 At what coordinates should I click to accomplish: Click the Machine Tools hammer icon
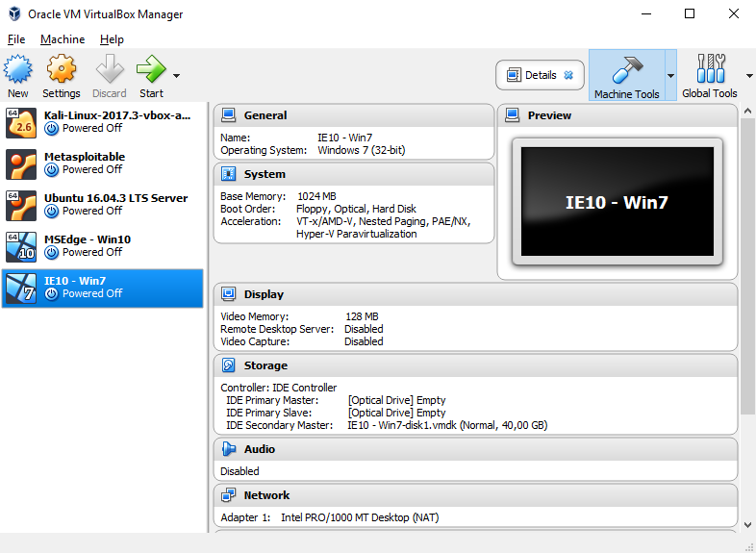627,69
